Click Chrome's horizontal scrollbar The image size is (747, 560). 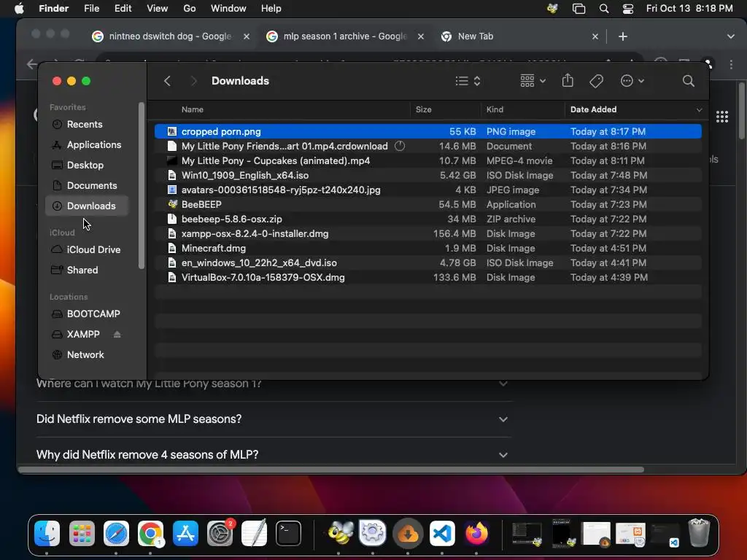pyautogui.click(x=331, y=470)
